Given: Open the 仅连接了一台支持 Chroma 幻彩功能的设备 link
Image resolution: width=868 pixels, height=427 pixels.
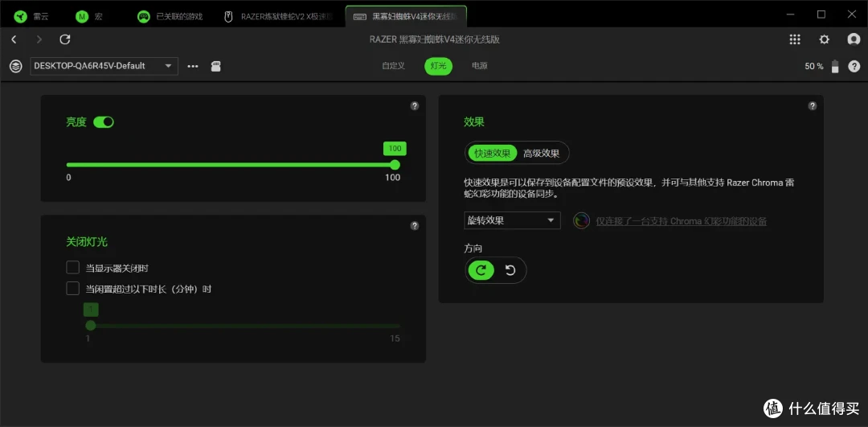Looking at the screenshot, I should (681, 221).
